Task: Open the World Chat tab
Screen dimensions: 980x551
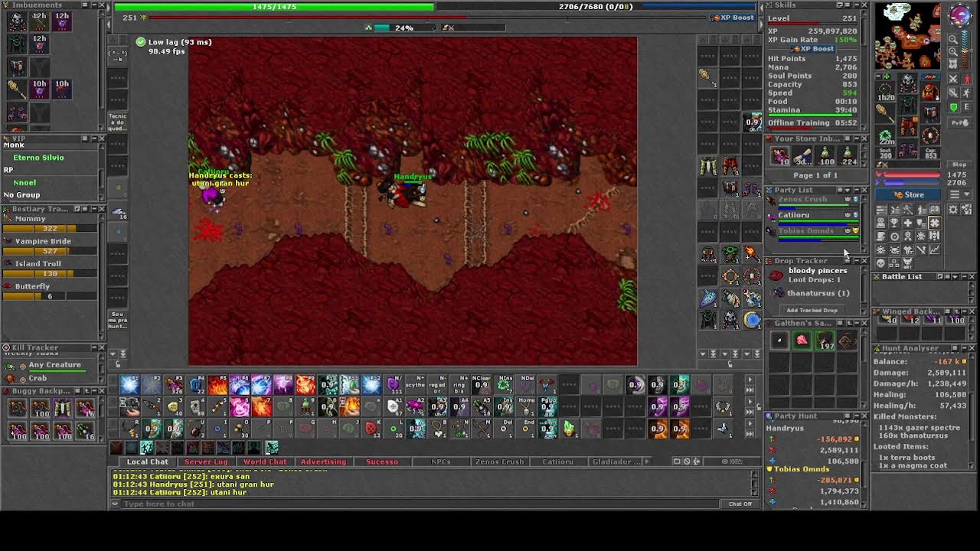Action: [x=265, y=461]
